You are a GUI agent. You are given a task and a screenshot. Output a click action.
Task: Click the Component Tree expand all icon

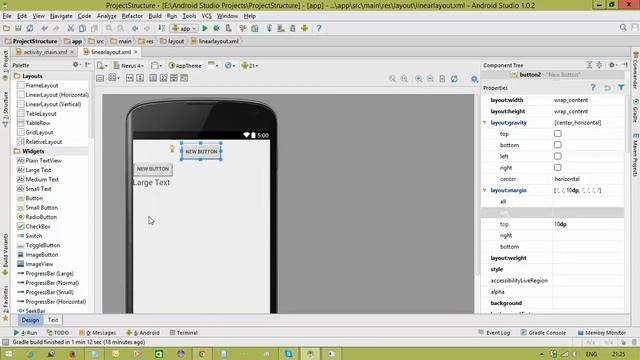589,65
